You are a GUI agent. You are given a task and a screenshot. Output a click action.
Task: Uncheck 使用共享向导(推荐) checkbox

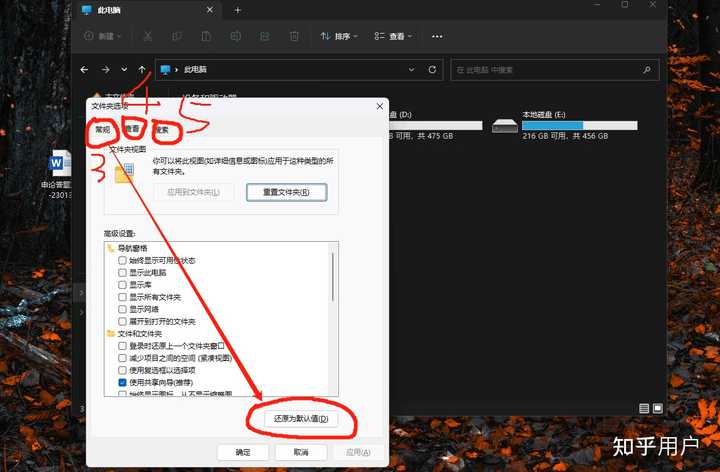(x=122, y=382)
